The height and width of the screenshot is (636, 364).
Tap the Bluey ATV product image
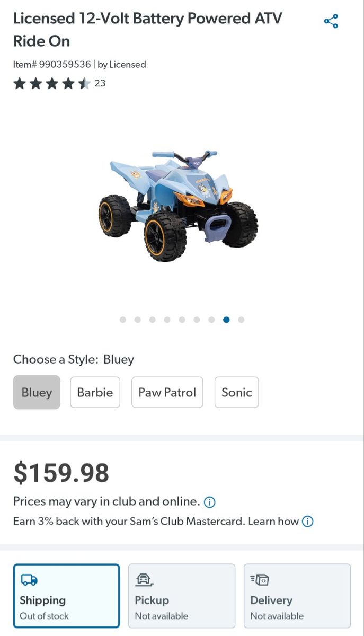[179, 205]
